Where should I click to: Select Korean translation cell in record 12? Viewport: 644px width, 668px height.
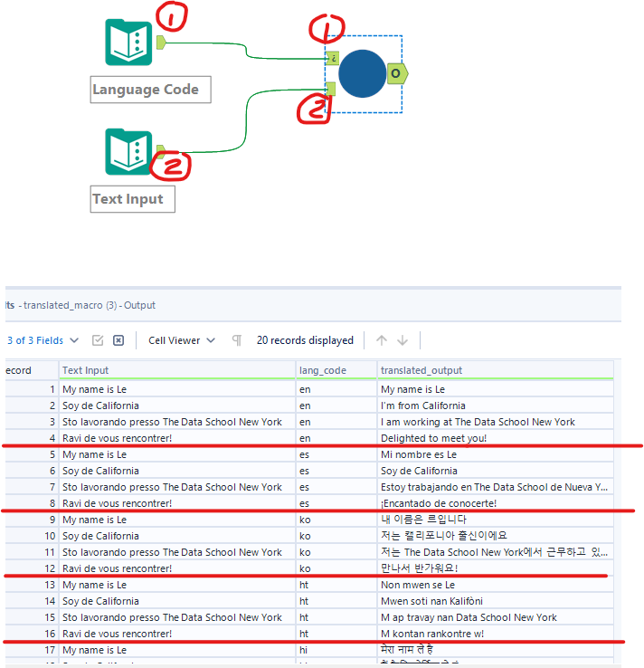tap(496, 568)
